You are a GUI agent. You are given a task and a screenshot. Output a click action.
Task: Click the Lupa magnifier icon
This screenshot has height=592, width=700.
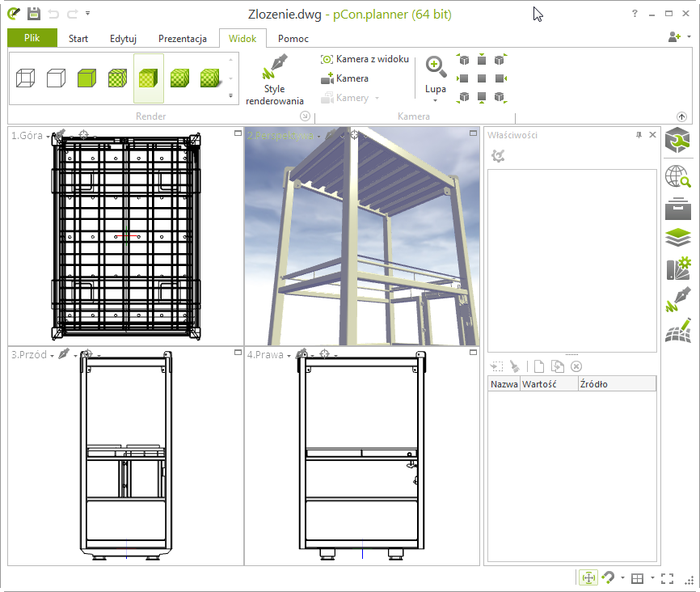(436, 67)
